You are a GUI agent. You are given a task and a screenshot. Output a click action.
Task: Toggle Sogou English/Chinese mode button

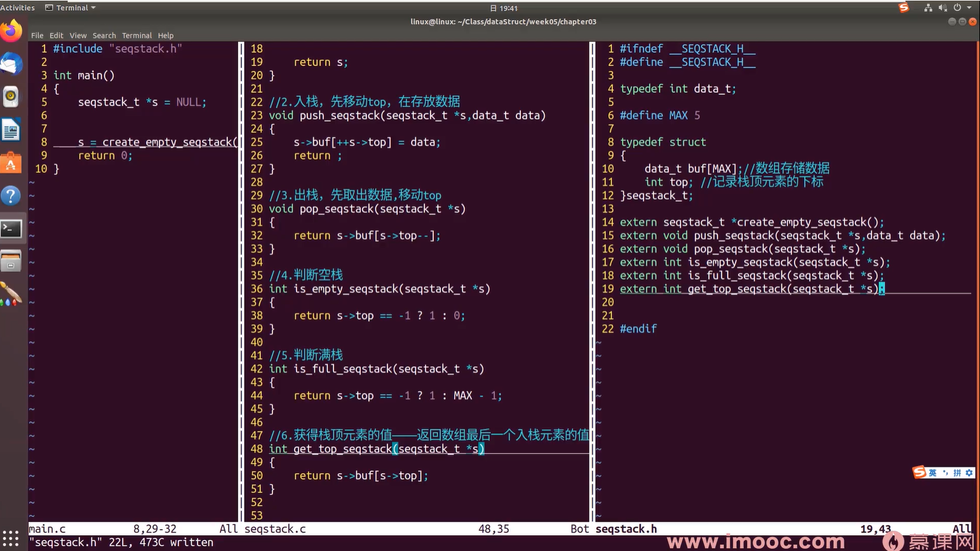point(932,473)
